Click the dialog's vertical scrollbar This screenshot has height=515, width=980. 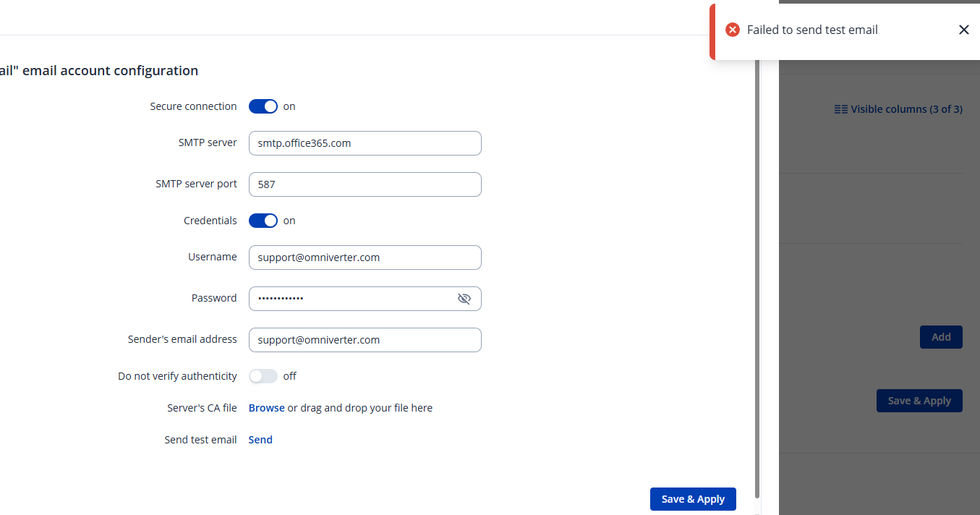point(757,275)
